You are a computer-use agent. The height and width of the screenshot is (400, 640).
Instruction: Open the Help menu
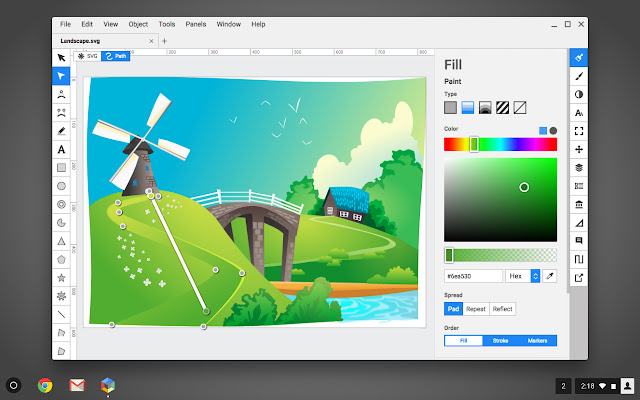(x=258, y=24)
